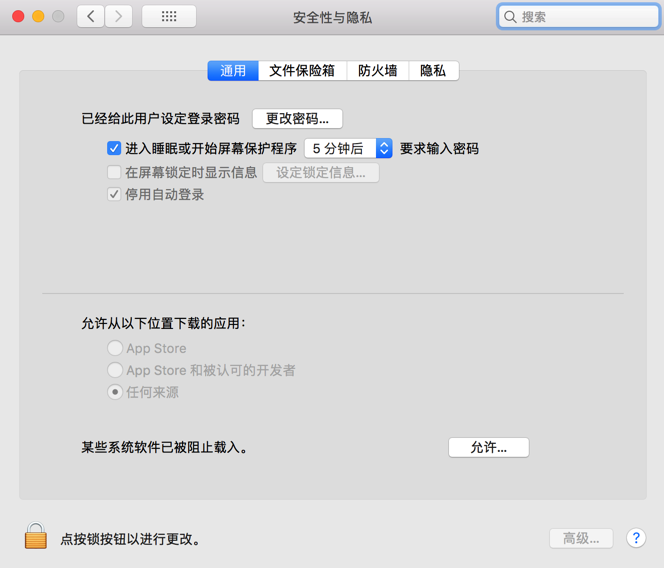Viewport: 664px width, 568px height.
Task: Open the 隐私 tab
Action: point(434,71)
